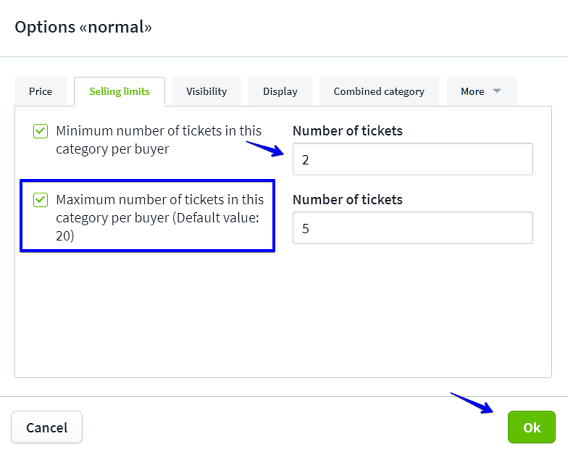Focus the minimum tickets field showing 2
568x452 pixels.
(413, 159)
